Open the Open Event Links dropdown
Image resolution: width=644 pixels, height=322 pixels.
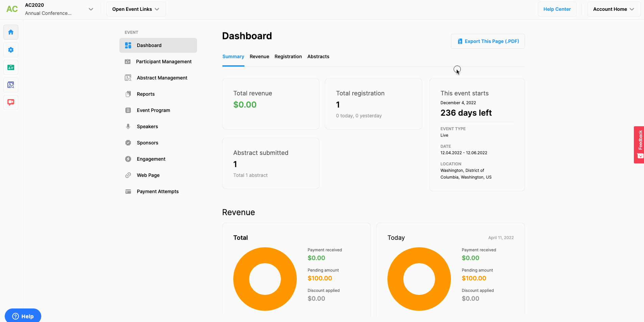coord(136,9)
